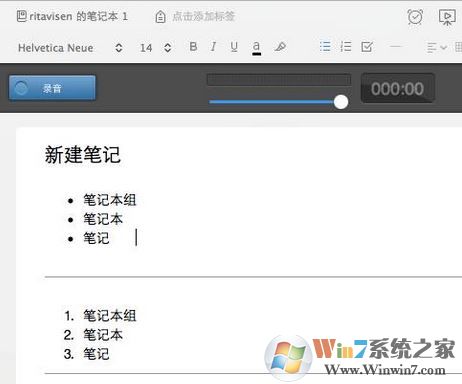Click the tag icon to add tags
This screenshot has height=384, width=462.
[160, 16]
